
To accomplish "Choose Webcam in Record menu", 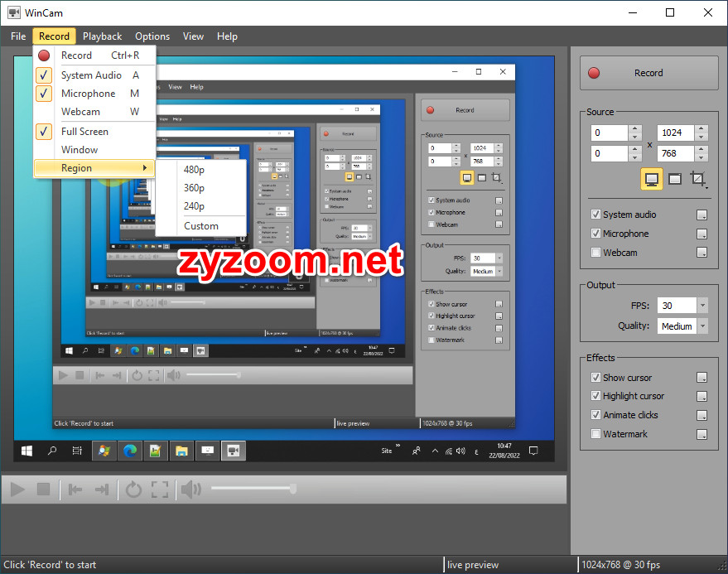I will point(94,112).
